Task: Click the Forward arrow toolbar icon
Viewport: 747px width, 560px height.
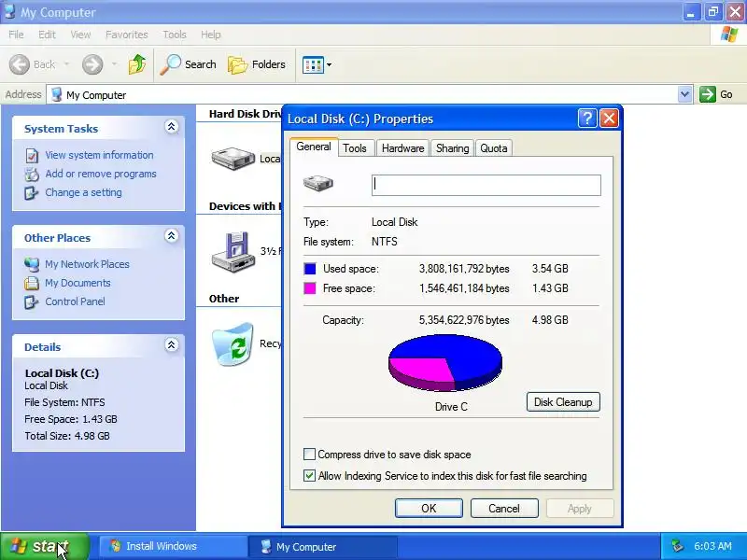Action: point(92,64)
